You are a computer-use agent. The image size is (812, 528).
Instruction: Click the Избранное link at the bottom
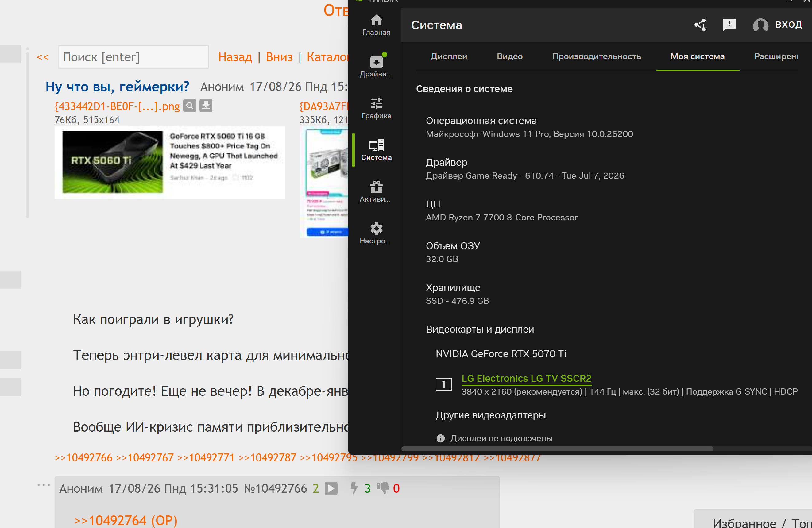(x=744, y=522)
